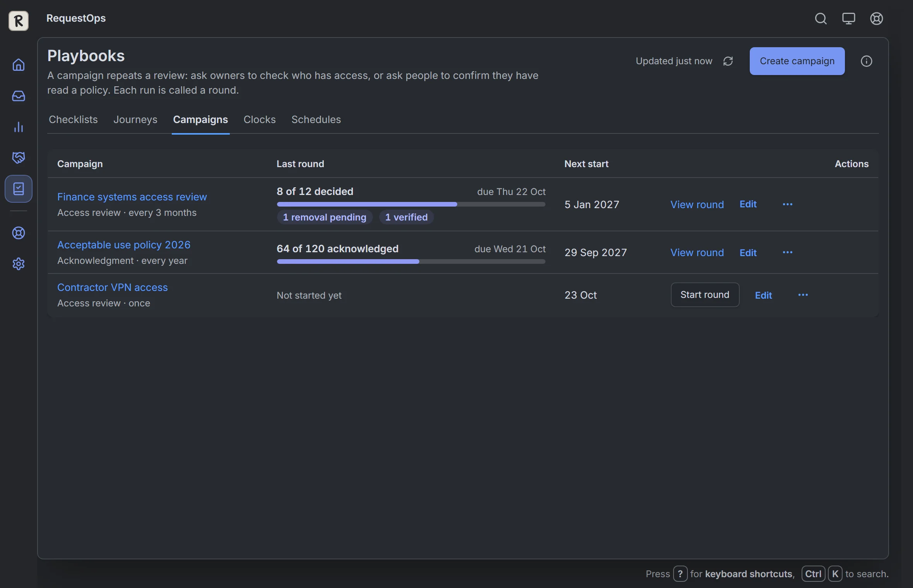Click the Playbooks page heading
The height and width of the screenshot is (588, 913).
[86, 56]
